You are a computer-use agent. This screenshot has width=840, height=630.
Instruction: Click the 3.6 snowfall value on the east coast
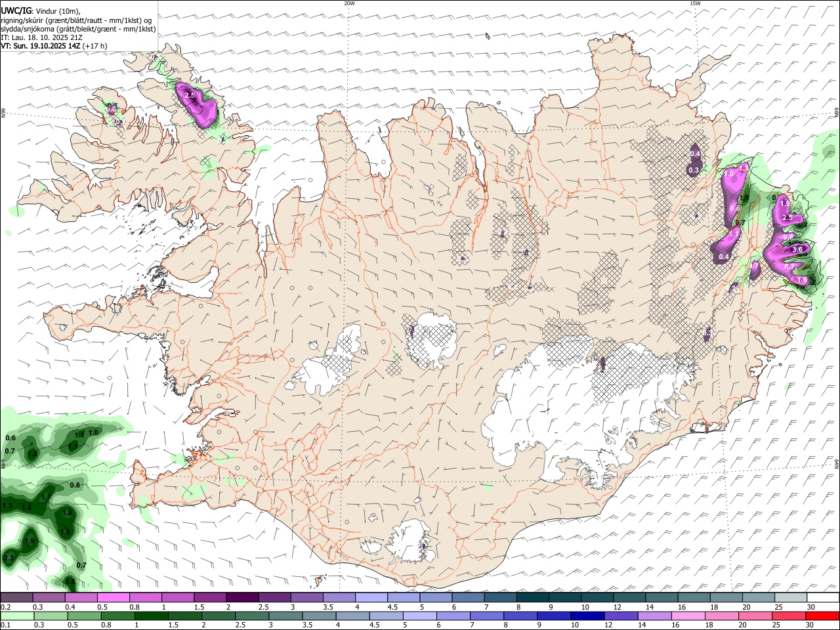798,249
